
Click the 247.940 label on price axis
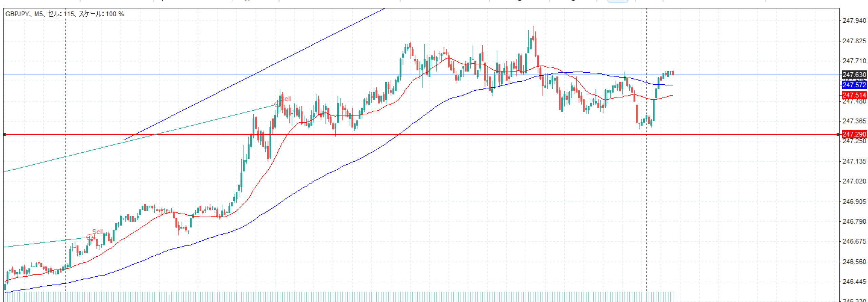(x=854, y=21)
